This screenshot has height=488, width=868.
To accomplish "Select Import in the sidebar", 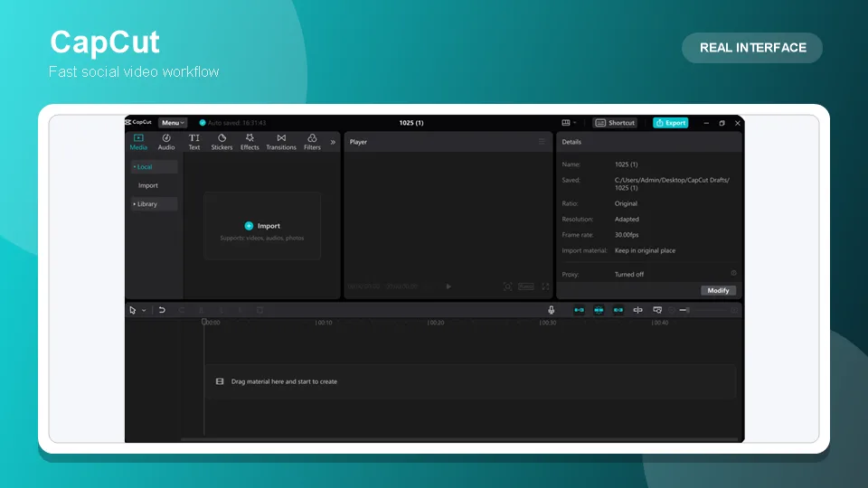I will 147,185.
